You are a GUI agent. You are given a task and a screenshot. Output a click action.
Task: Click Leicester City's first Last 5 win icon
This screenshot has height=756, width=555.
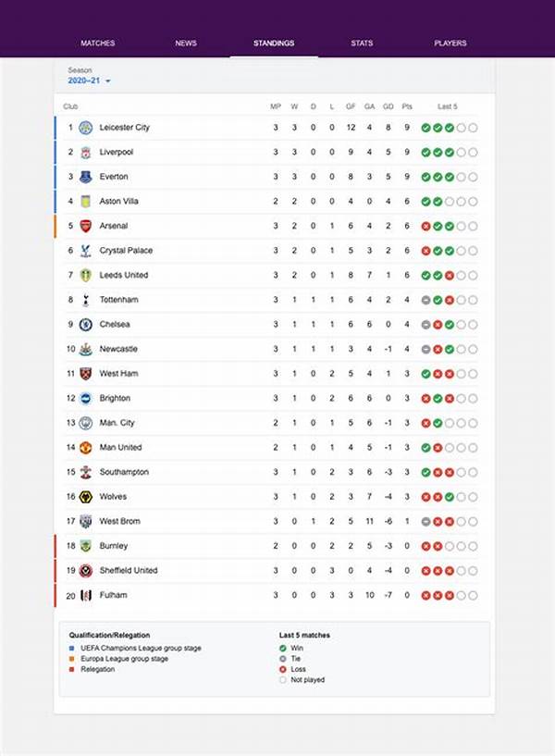click(x=426, y=128)
